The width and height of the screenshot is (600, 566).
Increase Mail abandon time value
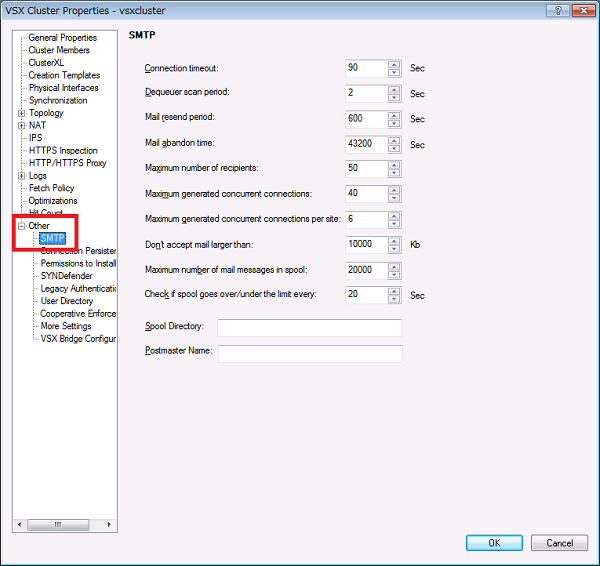394,140
